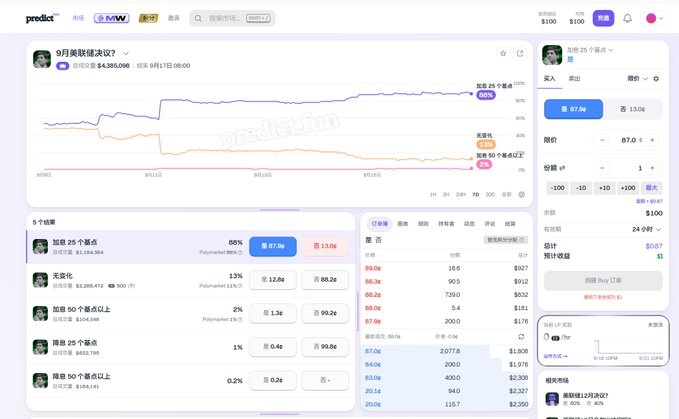Increase limit price with plus button
Screen dimensions: 679x419
(x=652, y=140)
